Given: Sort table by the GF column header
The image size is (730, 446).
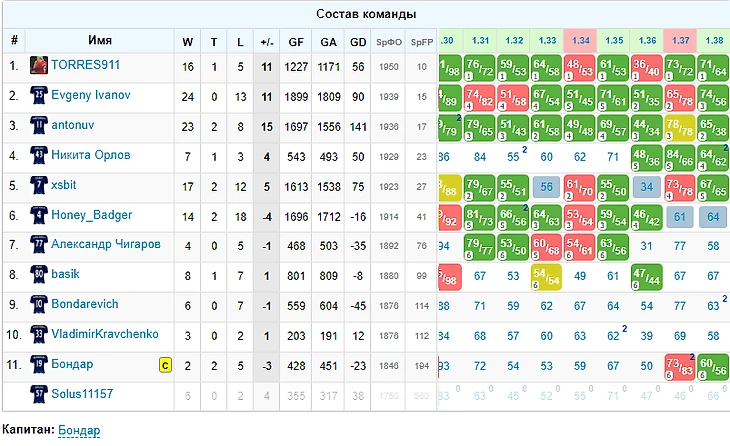Looking at the screenshot, I should [296, 42].
